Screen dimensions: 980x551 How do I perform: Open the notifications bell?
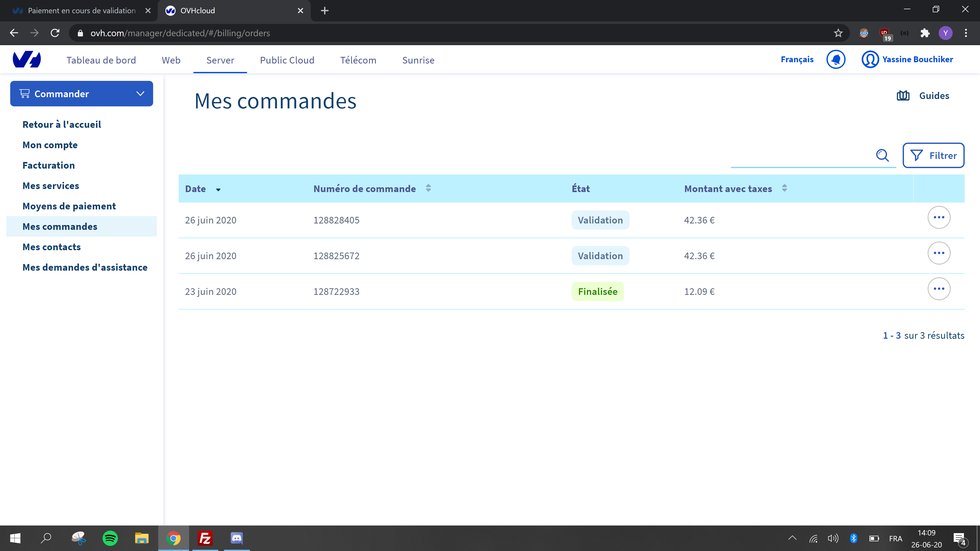(836, 59)
